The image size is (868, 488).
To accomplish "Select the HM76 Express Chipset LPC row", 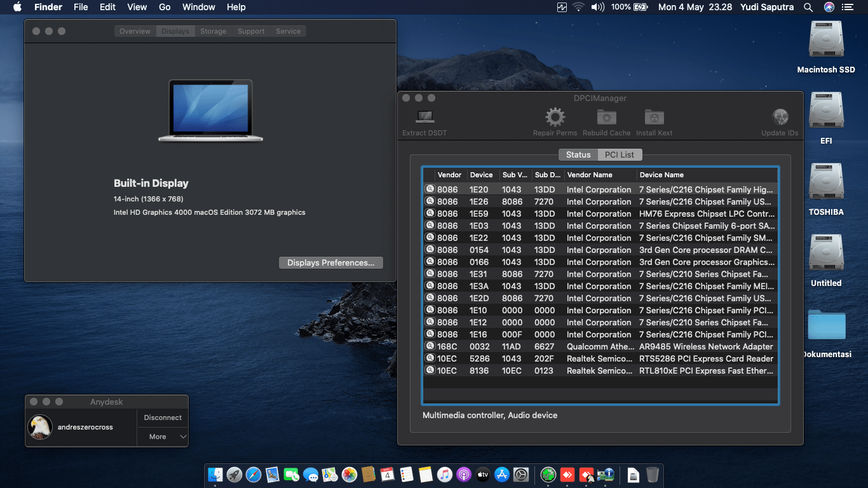I will coord(600,213).
